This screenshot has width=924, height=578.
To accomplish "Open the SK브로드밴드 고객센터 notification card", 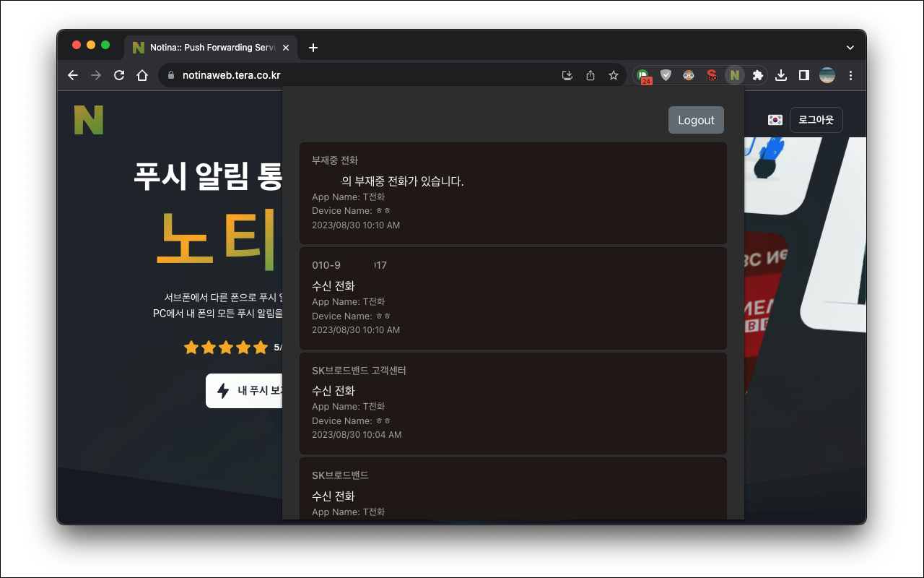I will [x=513, y=403].
